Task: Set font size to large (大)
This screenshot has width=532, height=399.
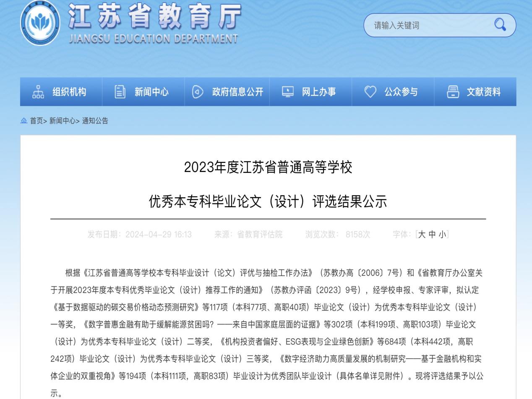Action: pyautogui.click(x=422, y=235)
